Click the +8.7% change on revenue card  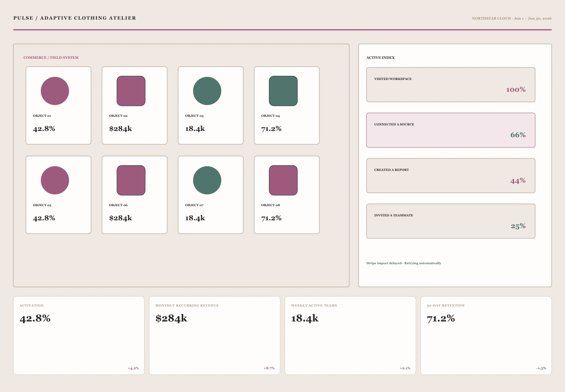269,368
